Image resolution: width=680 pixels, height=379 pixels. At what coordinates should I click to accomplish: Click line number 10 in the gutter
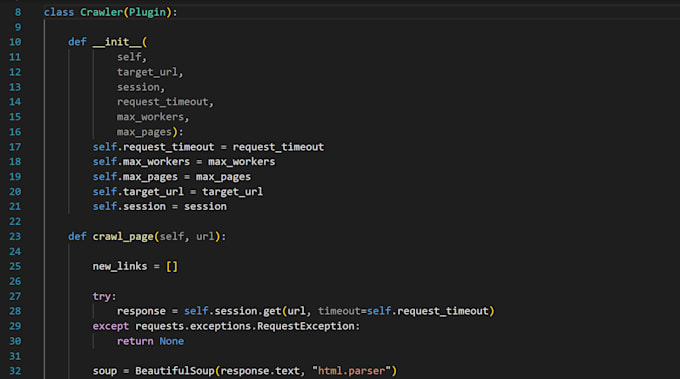(15, 42)
